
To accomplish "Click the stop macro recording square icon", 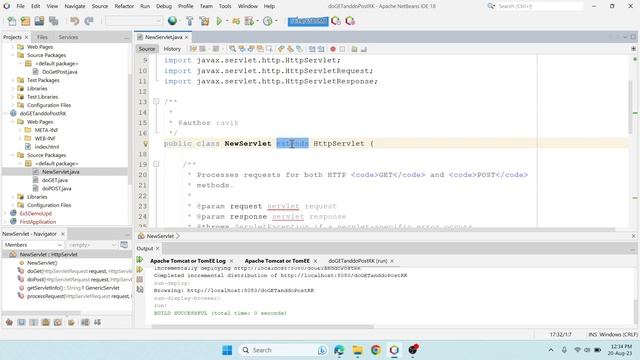I will 342,49.
